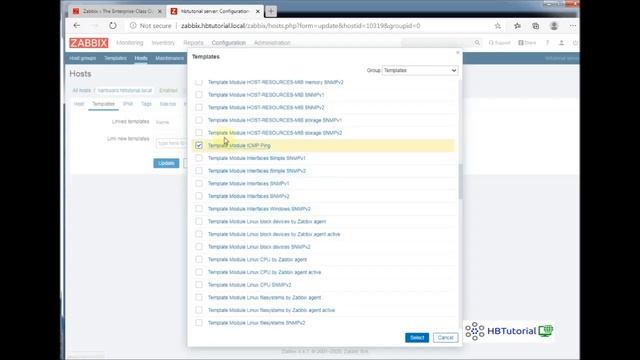Click the Zabbix global search field
This screenshot has height=360, width=640.
pyautogui.click(x=438, y=43)
